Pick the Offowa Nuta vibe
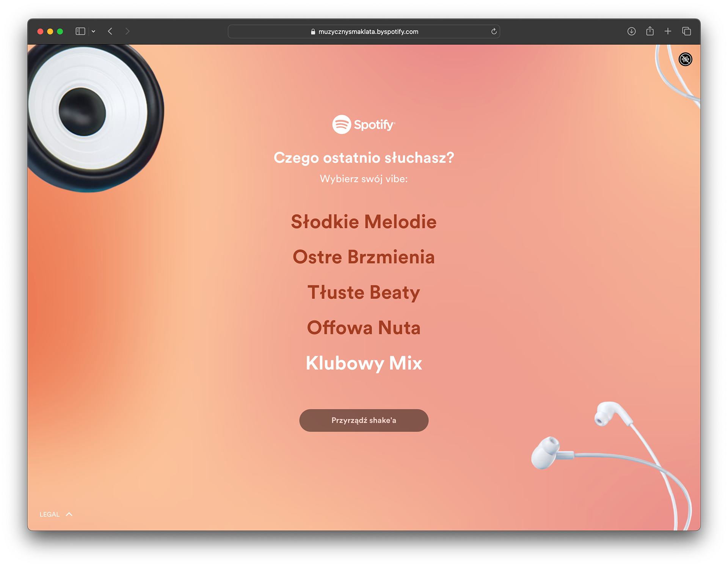 coord(364,328)
